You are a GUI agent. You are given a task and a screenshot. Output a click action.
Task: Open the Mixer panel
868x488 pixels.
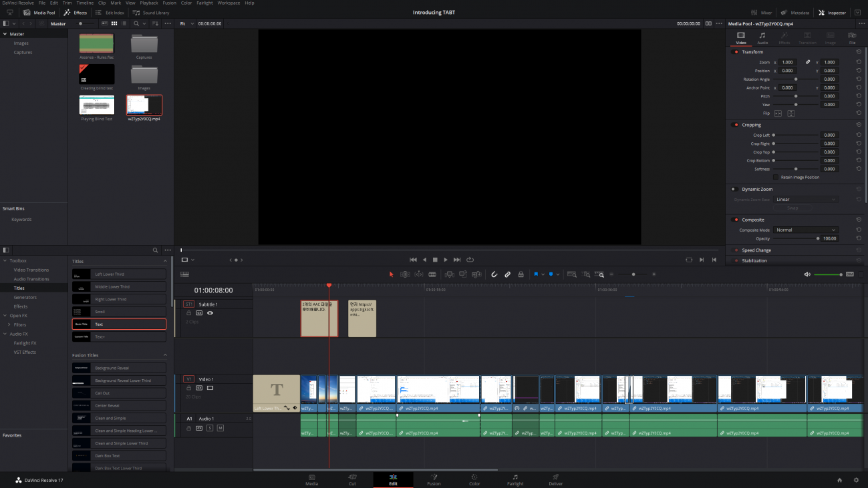(761, 13)
